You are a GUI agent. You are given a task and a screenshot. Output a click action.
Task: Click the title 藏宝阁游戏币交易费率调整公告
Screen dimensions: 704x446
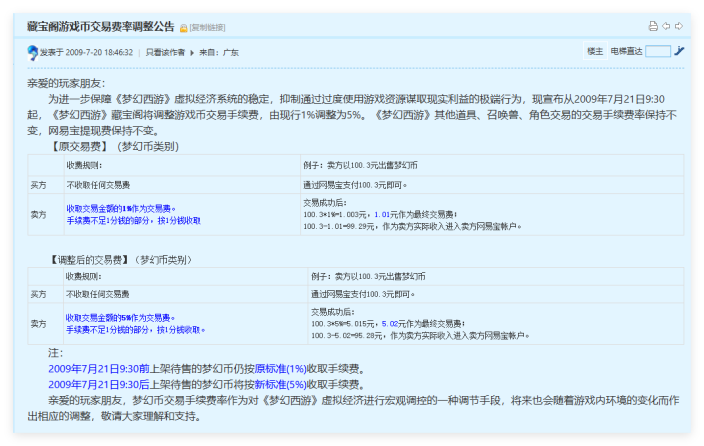101,26
